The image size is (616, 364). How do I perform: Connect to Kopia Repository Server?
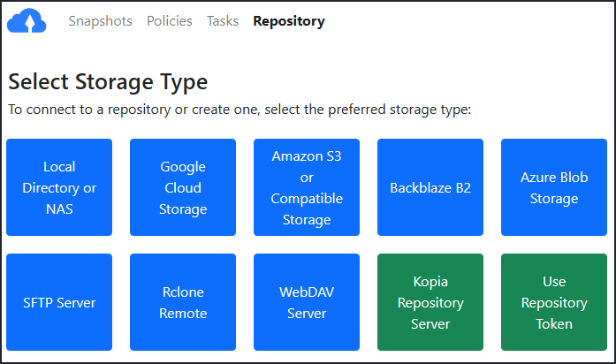tap(430, 302)
